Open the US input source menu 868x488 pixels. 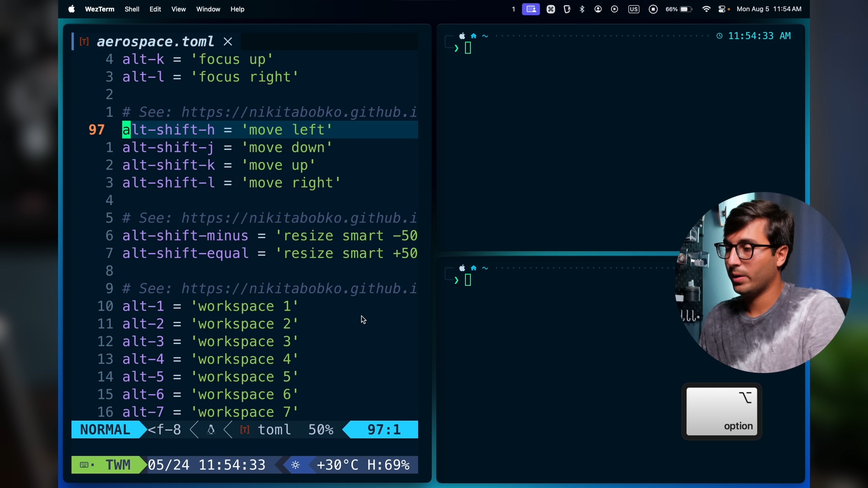pyautogui.click(x=633, y=9)
